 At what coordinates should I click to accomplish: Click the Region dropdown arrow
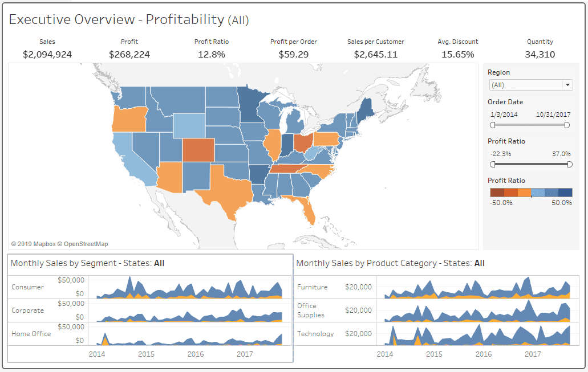tap(567, 84)
